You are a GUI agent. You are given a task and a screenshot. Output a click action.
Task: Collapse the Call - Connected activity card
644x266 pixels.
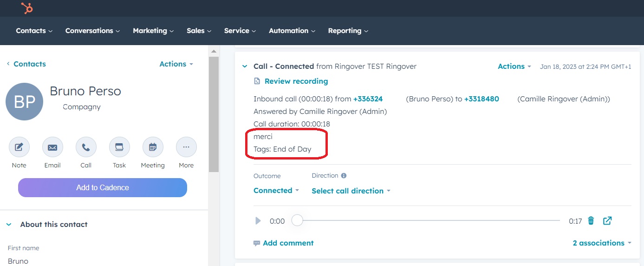245,66
